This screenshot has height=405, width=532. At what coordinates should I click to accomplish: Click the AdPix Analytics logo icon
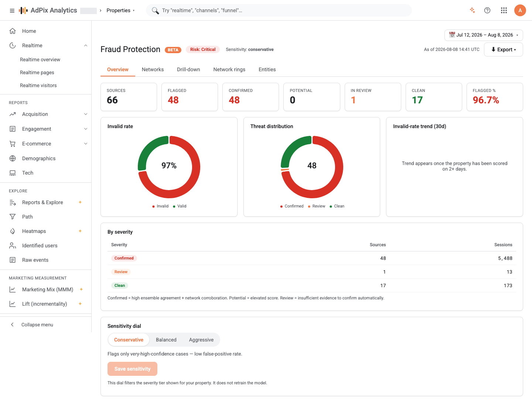23,10
